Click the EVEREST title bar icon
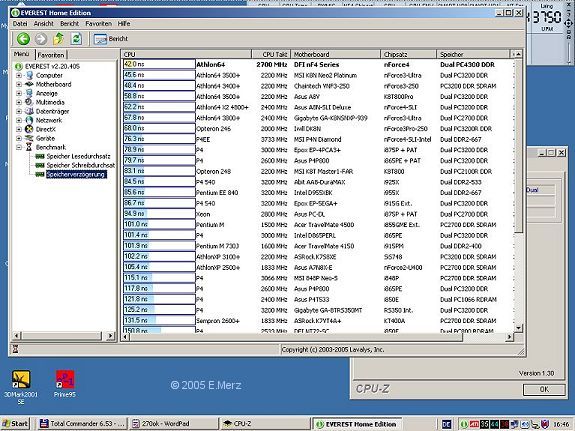The width and height of the screenshot is (575, 431). [x=15, y=12]
